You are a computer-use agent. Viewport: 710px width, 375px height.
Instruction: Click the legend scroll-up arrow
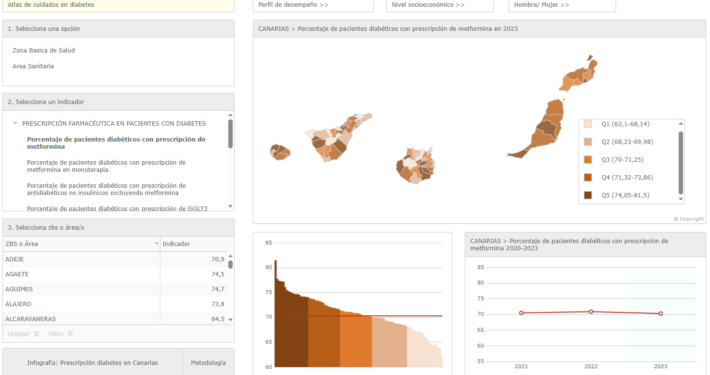click(681, 124)
